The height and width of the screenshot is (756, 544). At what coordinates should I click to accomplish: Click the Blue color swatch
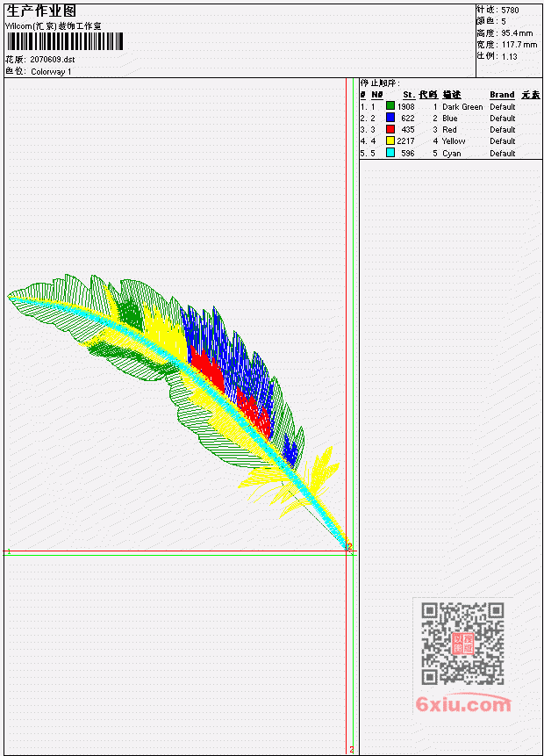click(x=390, y=118)
